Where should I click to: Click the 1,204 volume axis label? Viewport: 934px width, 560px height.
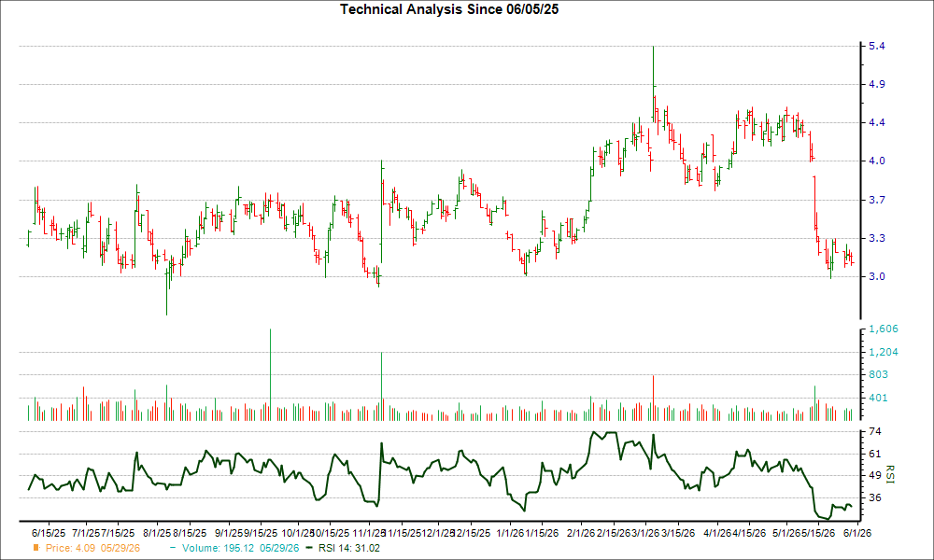pos(884,352)
